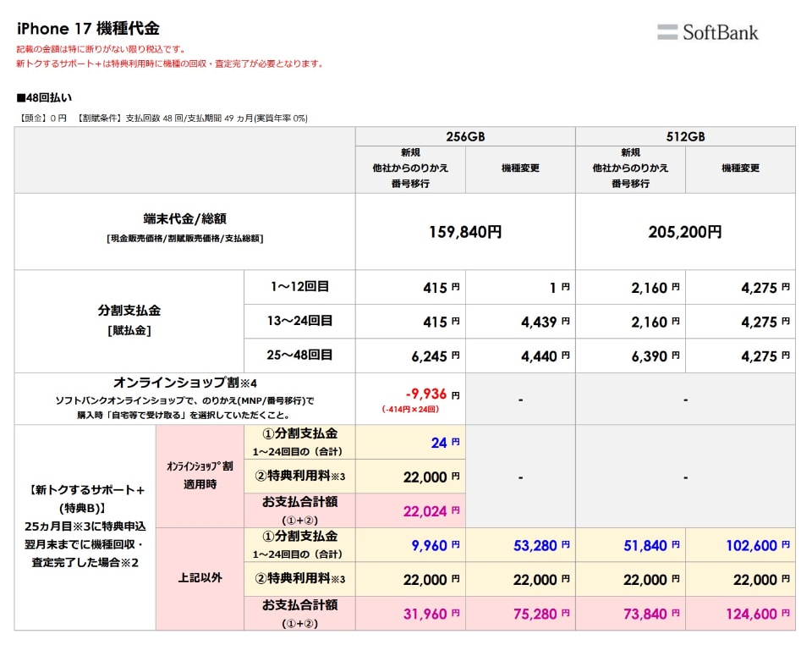The width and height of the screenshot is (812, 645).
Task: Click the "25〜48回目" row label
Action: pos(299,355)
